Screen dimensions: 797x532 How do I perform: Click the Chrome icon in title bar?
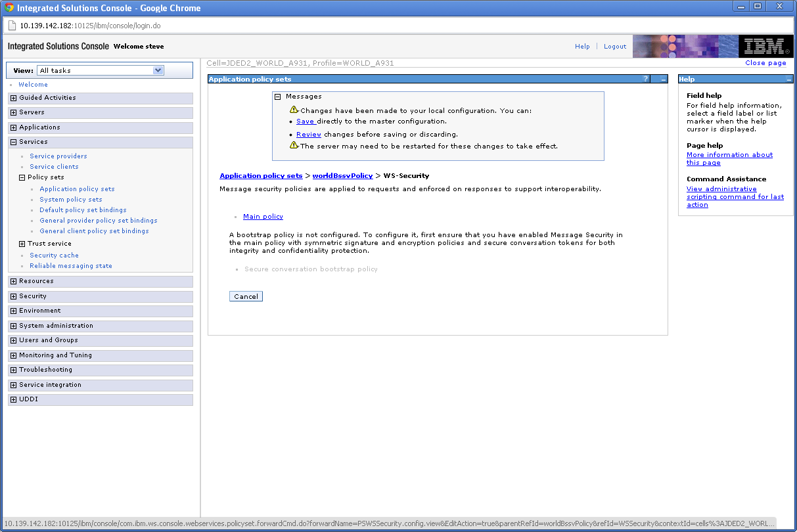[9, 8]
